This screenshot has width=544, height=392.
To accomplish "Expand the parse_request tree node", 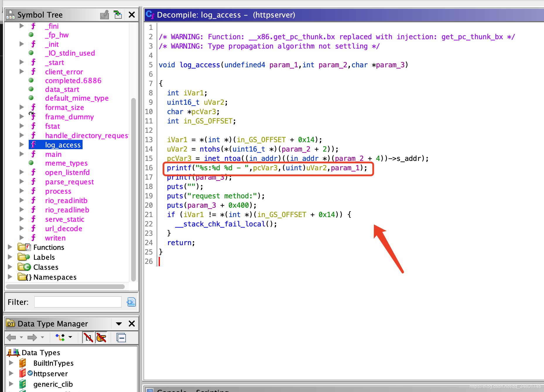I will 22,181.
